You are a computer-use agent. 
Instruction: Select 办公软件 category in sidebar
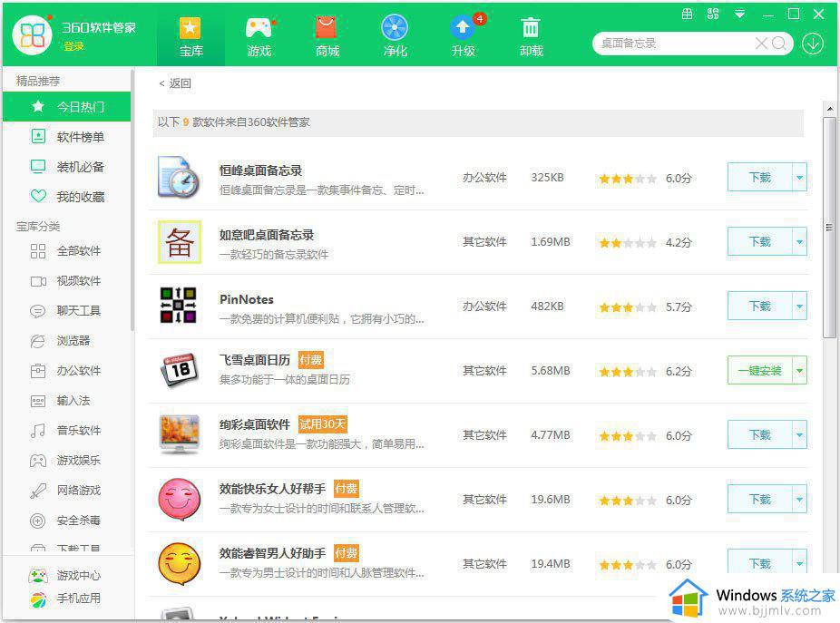click(66, 371)
